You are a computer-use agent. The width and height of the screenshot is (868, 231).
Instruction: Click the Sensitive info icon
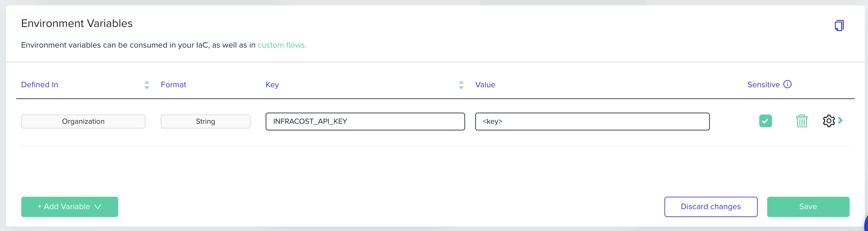pyautogui.click(x=787, y=84)
